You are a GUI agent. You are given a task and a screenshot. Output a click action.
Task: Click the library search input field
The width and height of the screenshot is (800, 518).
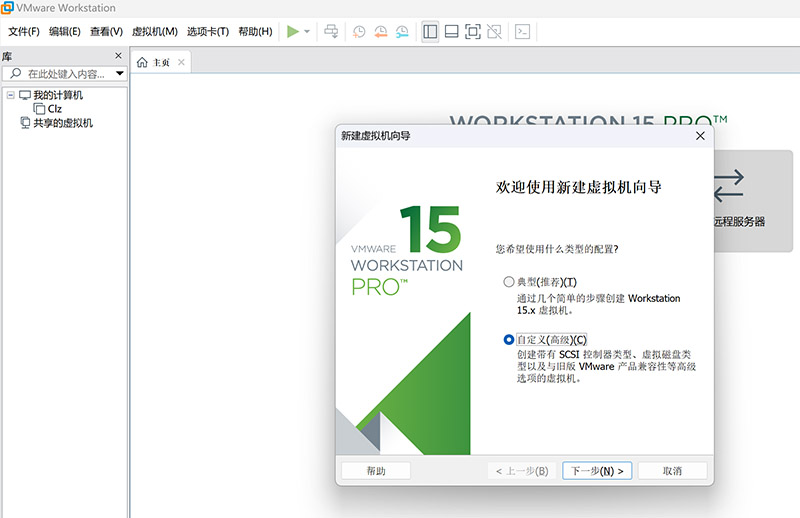65,74
